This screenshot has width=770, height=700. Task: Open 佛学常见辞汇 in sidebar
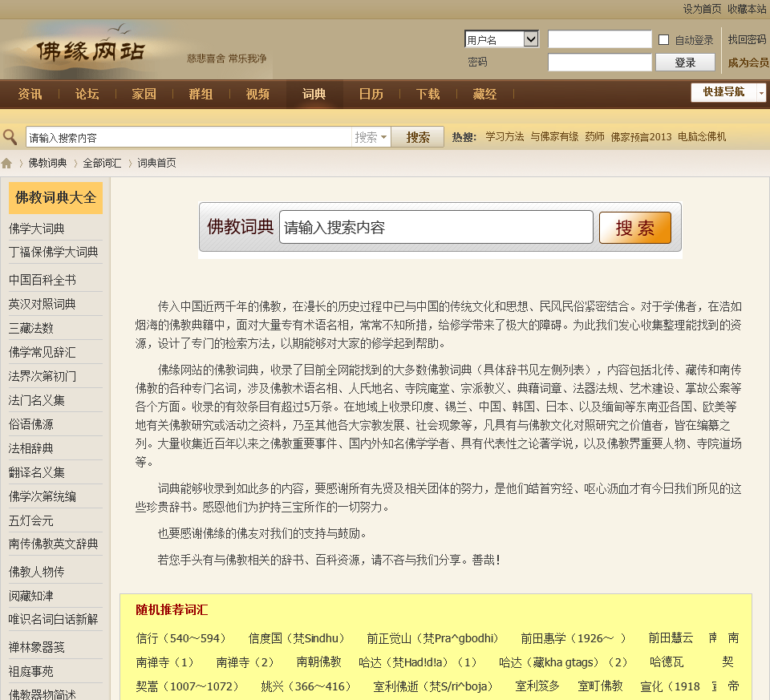click(43, 352)
